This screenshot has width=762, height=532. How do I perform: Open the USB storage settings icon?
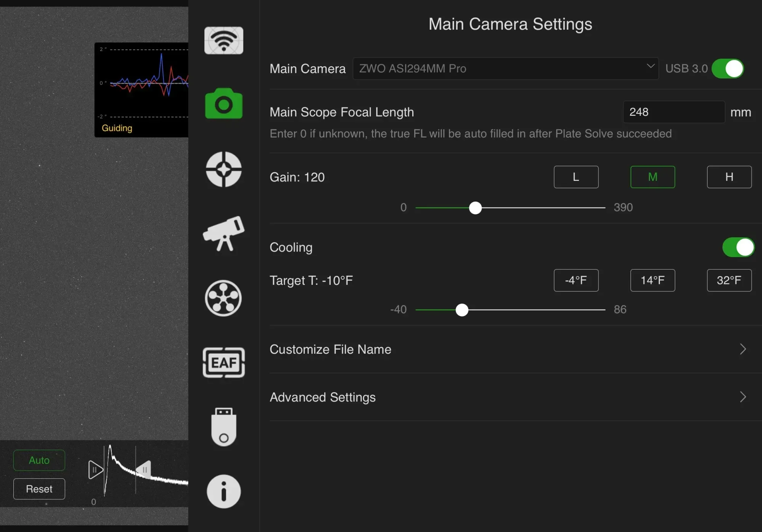[x=224, y=427]
